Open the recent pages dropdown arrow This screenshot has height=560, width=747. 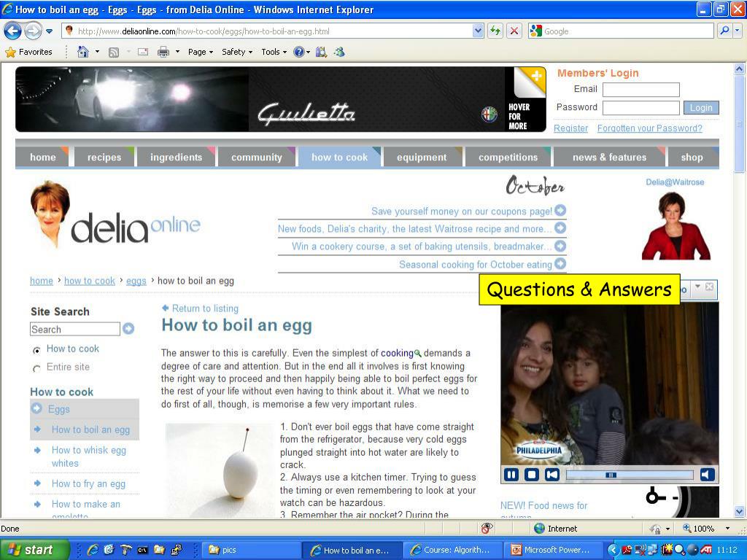[49, 31]
